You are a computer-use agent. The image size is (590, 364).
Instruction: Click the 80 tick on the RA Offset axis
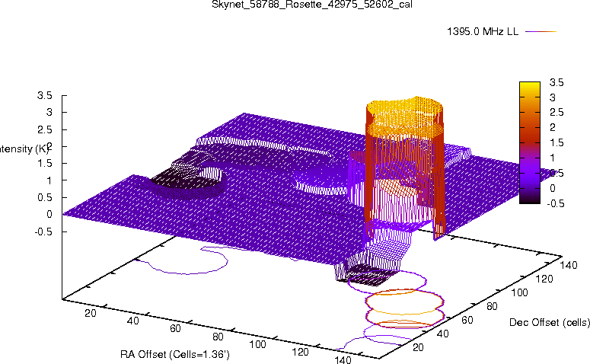tap(218, 337)
